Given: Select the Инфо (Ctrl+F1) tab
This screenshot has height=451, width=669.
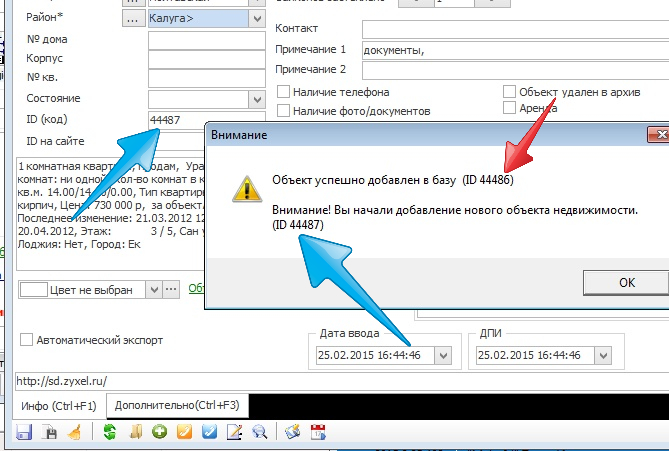Looking at the screenshot, I should tap(58, 405).
